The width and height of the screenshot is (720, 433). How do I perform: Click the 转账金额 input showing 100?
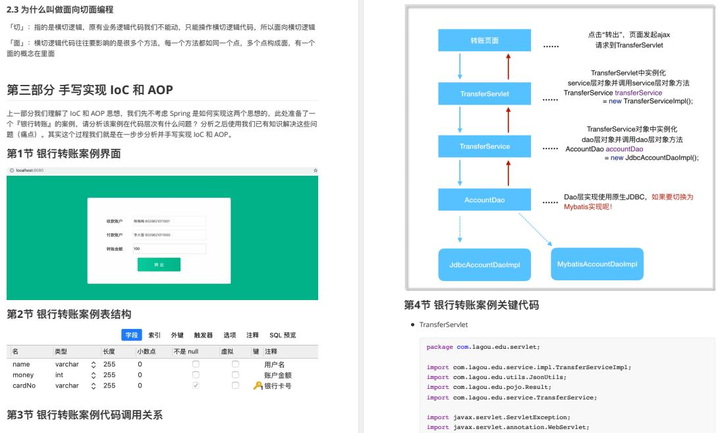[169, 249]
